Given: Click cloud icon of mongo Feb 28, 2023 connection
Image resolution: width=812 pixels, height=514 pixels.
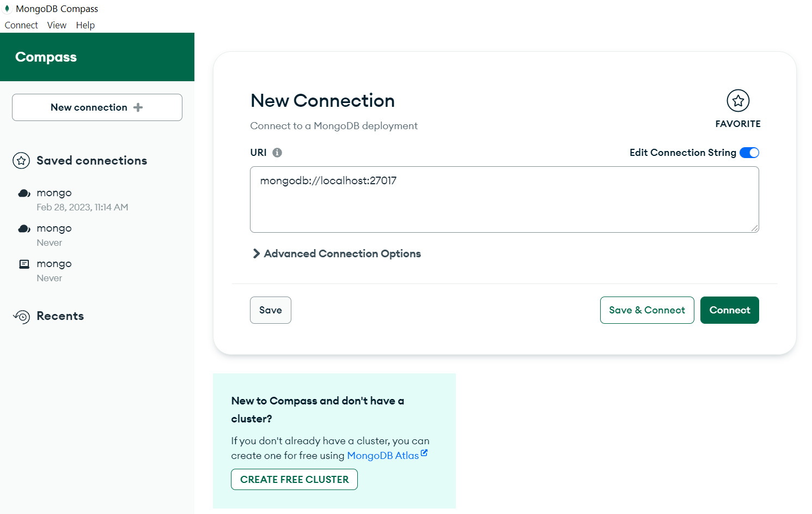Looking at the screenshot, I should [24, 193].
